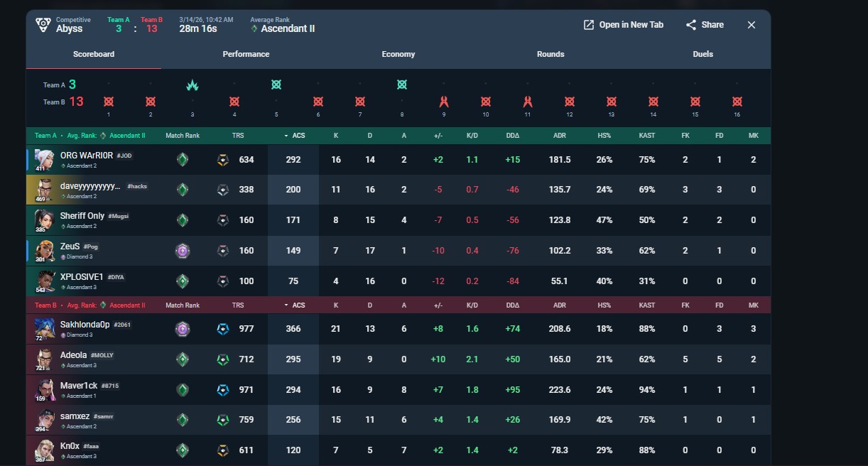Select round 5 Team A elimination icon
This screenshot has width=868, height=466.
pyautogui.click(x=276, y=85)
